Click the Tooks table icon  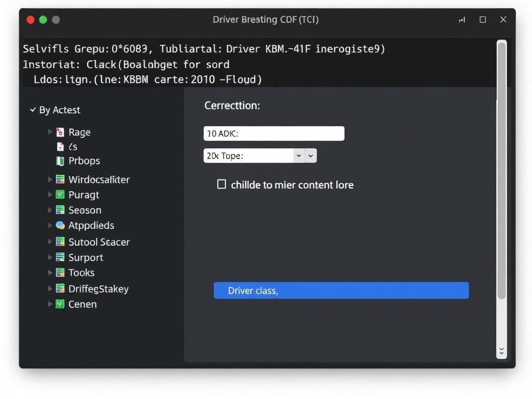click(x=60, y=272)
